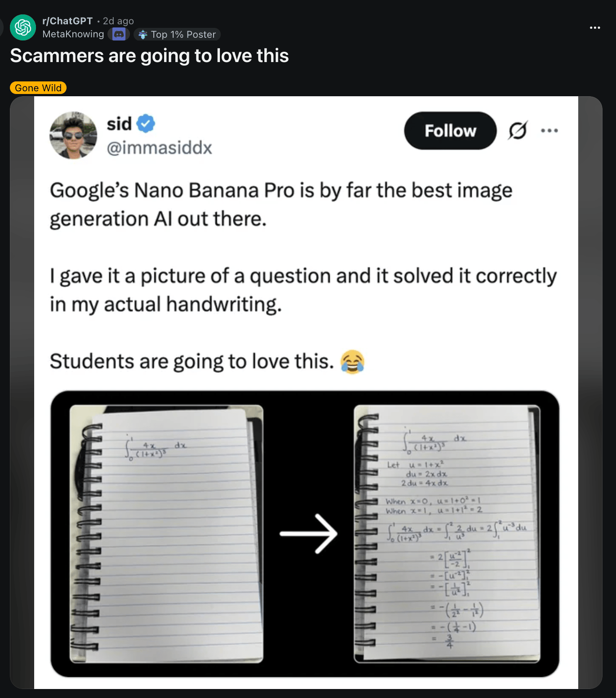This screenshot has width=616, height=698.
Task: Open the tweet's three-dot more menu
Action: tap(549, 131)
